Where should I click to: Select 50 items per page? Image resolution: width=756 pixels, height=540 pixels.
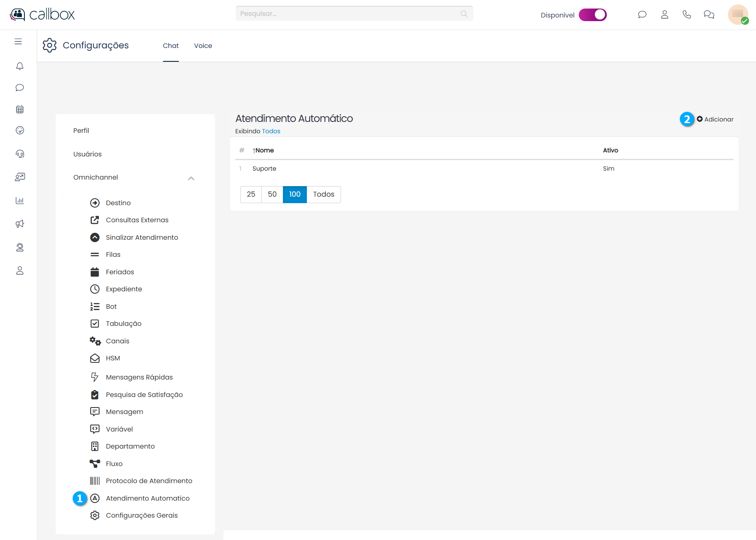click(272, 194)
